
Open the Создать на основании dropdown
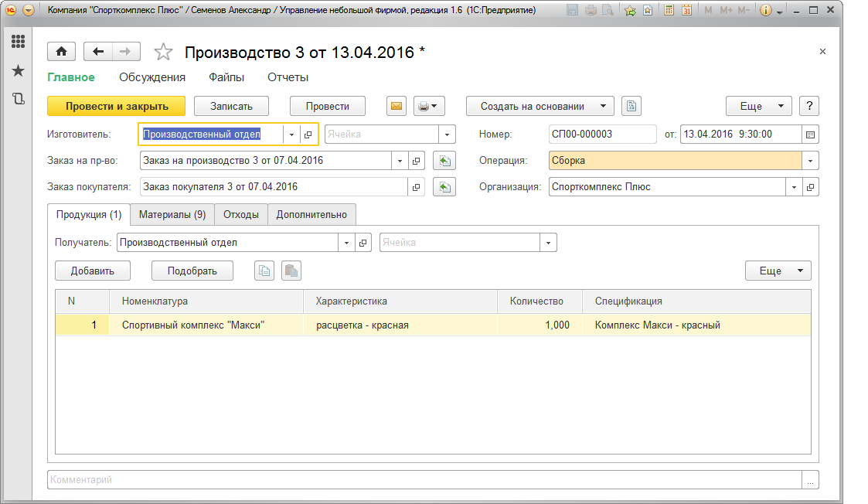pyautogui.click(x=540, y=107)
